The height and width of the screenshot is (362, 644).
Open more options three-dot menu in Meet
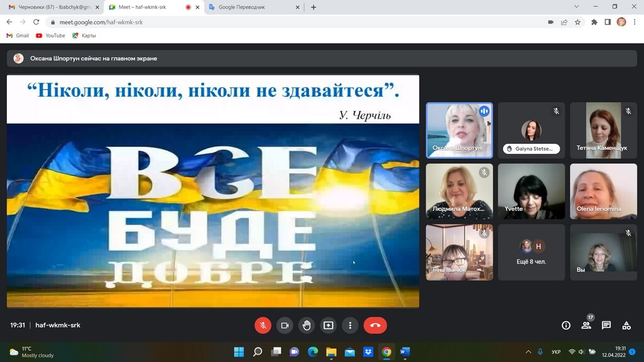[350, 326]
